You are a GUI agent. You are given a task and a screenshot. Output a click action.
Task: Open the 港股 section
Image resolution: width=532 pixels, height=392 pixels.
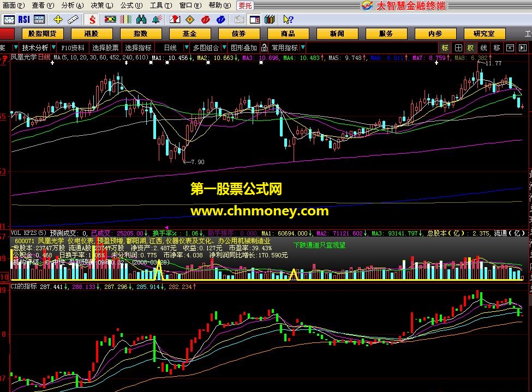tap(92, 34)
